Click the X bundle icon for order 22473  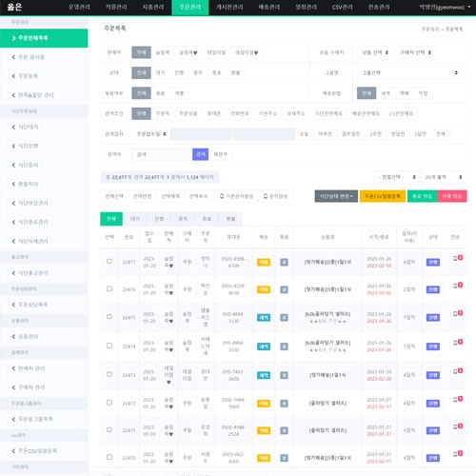284,375
